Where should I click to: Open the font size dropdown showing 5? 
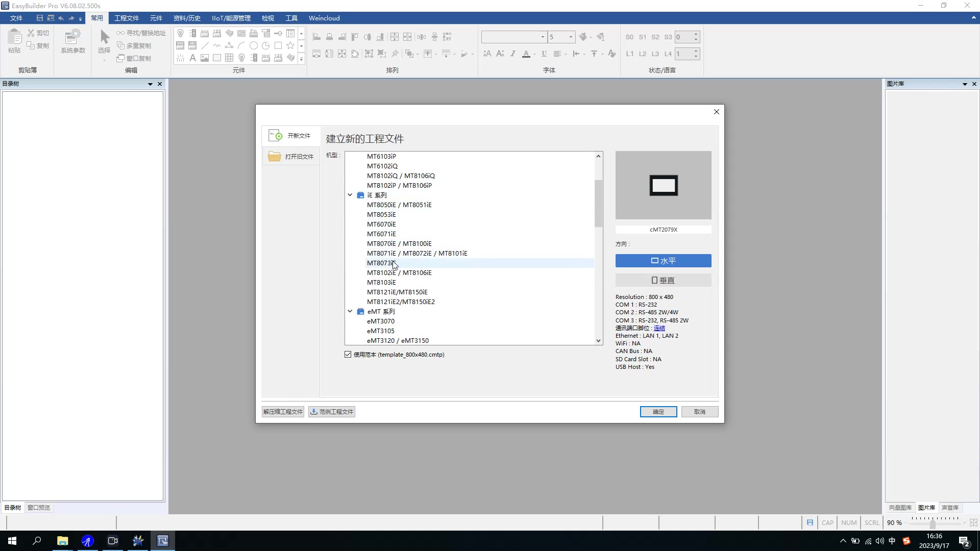coord(571,37)
